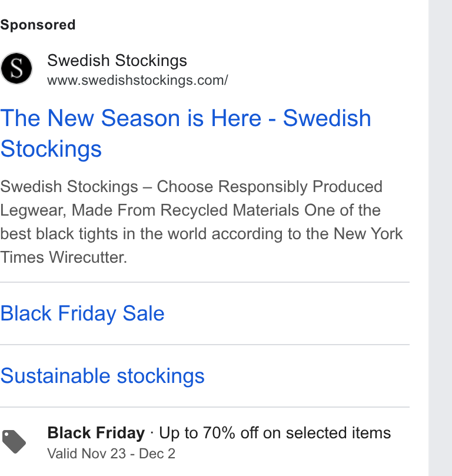
Task: Click the www.swedishstockings.com/ URL
Action: pos(137,81)
